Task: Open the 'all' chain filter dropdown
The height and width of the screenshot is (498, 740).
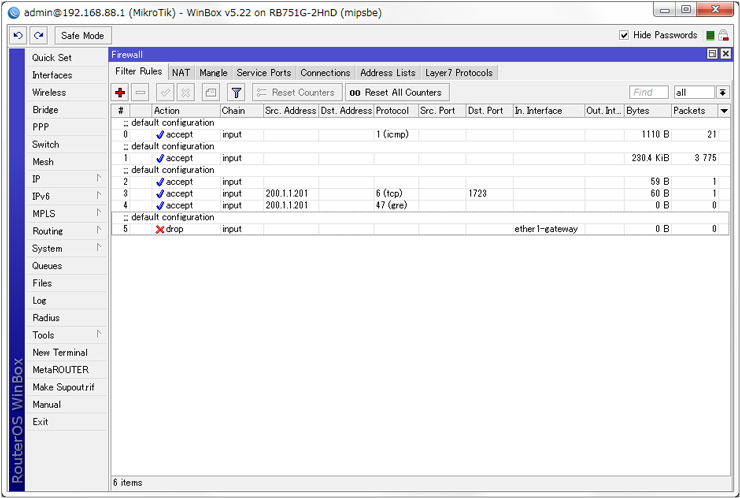Action: (x=723, y=92)
